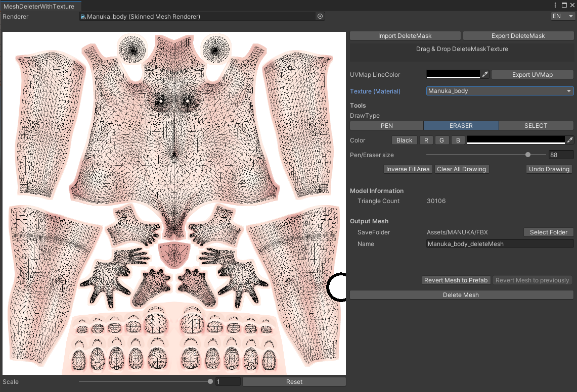Viewport: 577px width, 392px height.
Task: Click the Skinned Mesh Renderer icon in Renderer field
Action: pyautogui.click(x=82, y=16)
